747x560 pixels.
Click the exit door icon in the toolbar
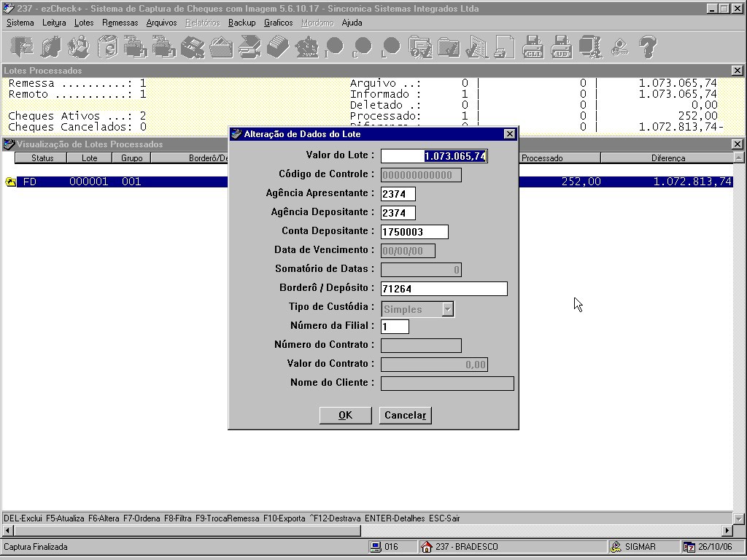point(21,47)
